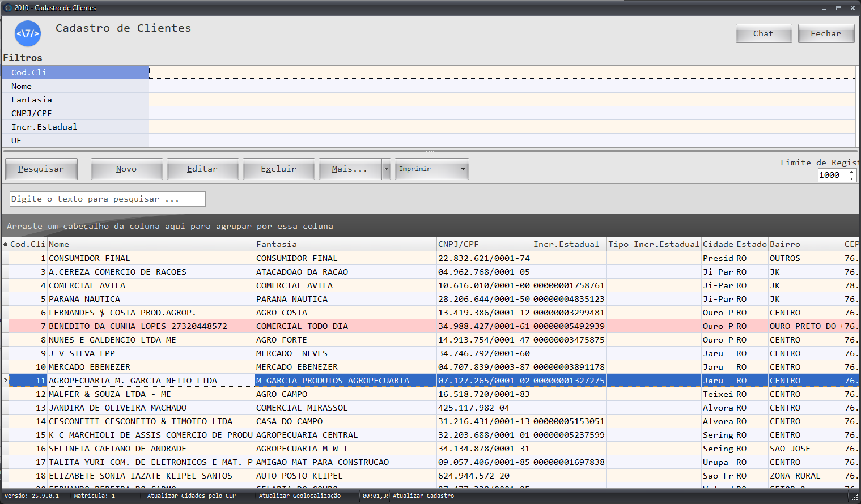Click Atualizar Geolocalização in status bar

tap(300, 496)
